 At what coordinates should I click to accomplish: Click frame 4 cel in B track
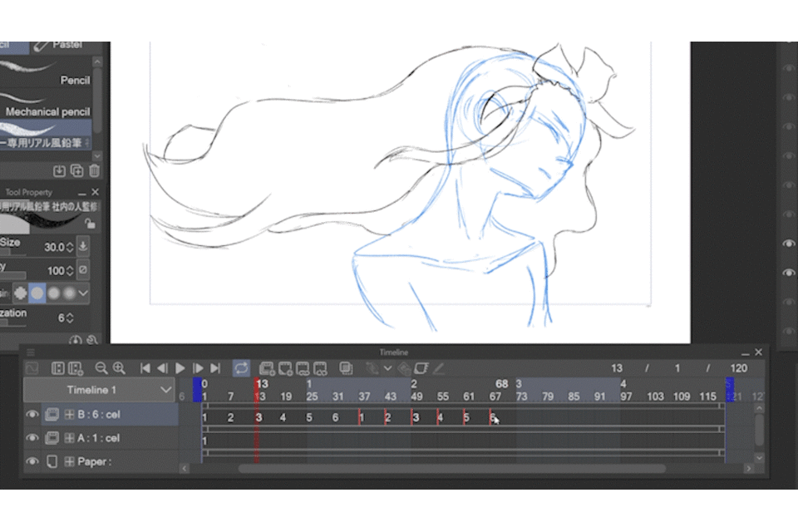tap(283, 417)
